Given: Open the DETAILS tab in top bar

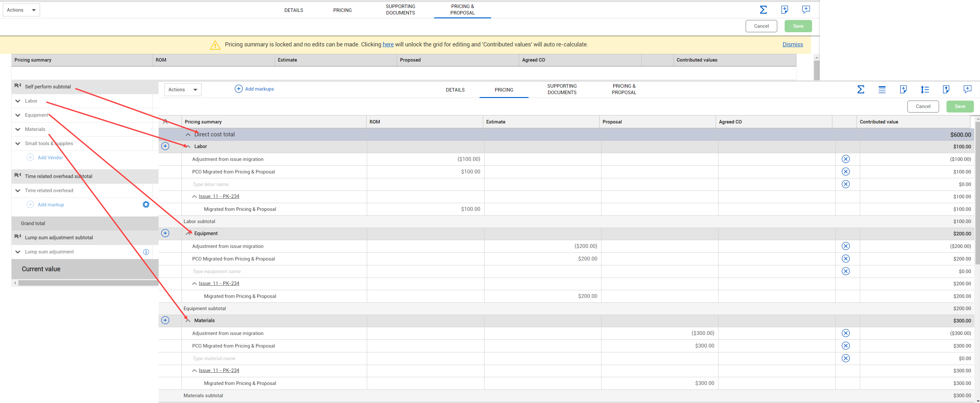Looking at the screenshot, I should (x=293, y=10).
